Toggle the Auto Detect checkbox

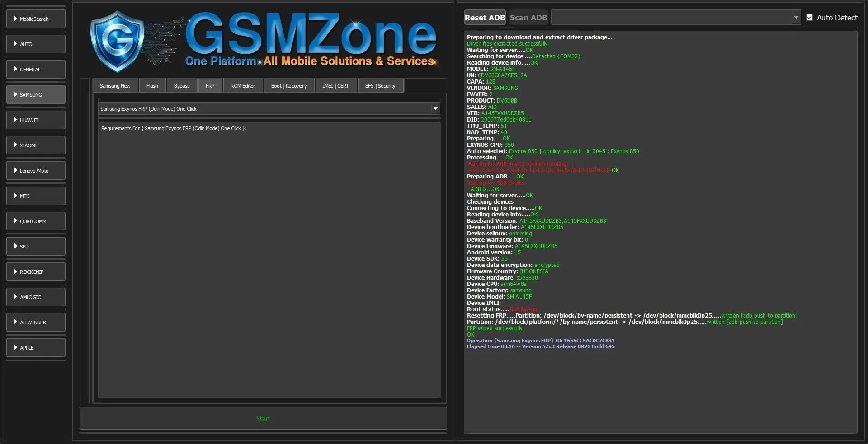pyautogui.click(x=809, y=18)
